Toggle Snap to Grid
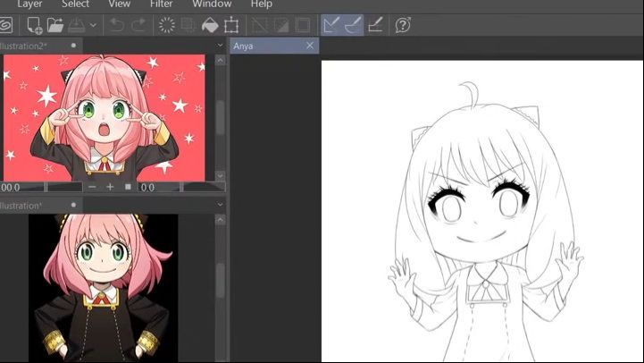The height and width of the screenshot is (363, 644). coord(375,26)
